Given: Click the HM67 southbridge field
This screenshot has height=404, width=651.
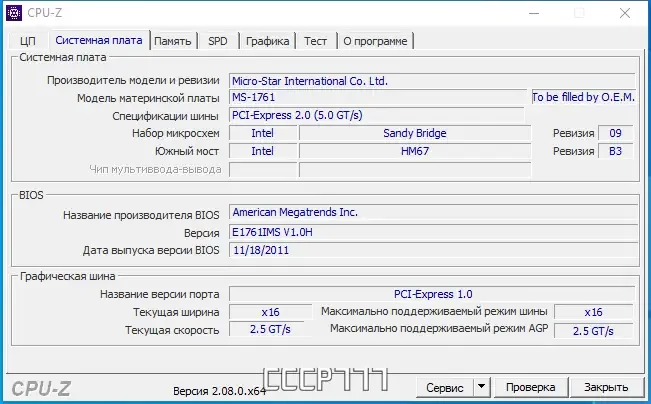Looking at the screenshot, I should click(x=415, y=151).
